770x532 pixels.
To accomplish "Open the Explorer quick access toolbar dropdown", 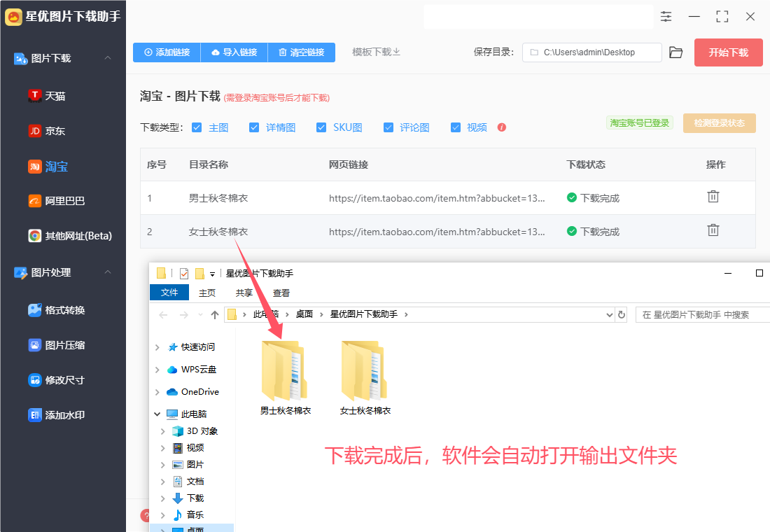I will pyautogui.click(x=212, y=274).
